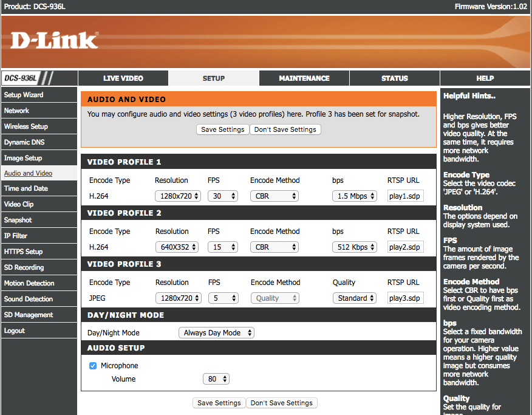Viewport: 532px width, 415px height.
Task: Click the top Save Settings button
Action: [x=222, y=129]
